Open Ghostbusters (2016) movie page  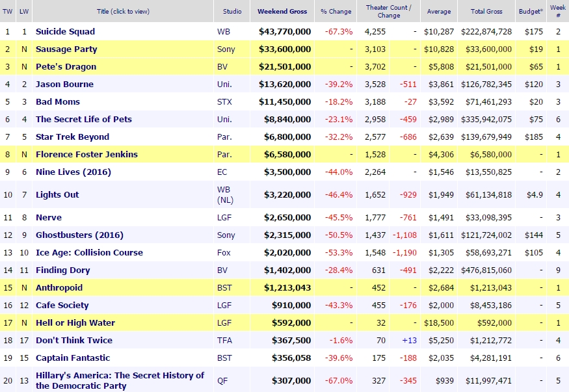79,235
